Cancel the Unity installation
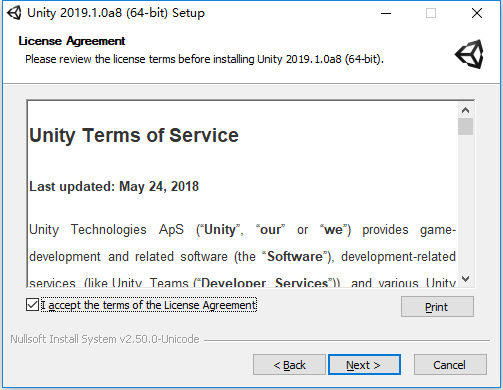Screen dimensions: 503x390 click(450, 365)
